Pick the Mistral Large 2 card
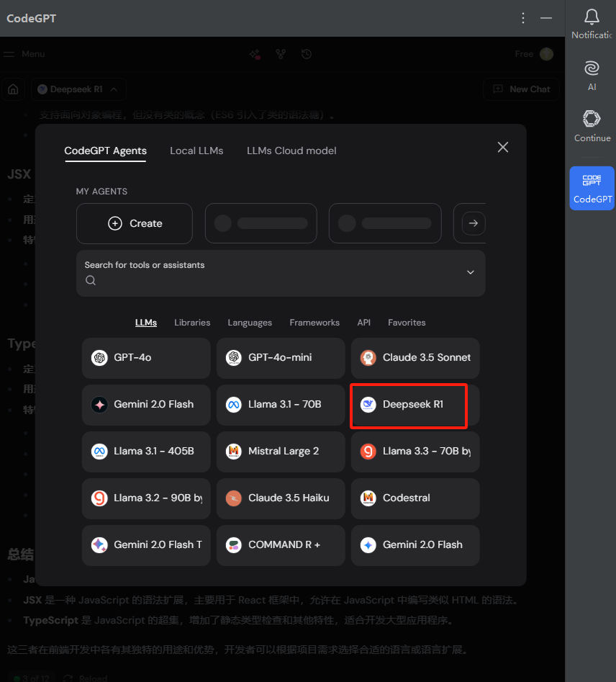Viewport: 616px width, 682px height. coord(281,452)
